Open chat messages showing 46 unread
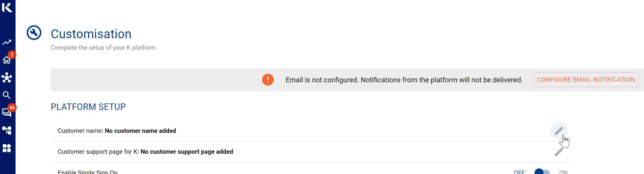Viewport: 644px width, 174px height. point(6,113)
